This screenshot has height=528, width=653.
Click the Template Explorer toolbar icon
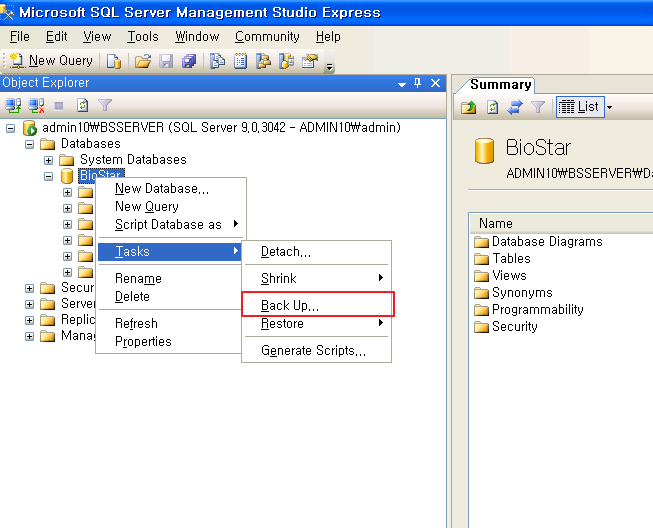click(287, 61)
